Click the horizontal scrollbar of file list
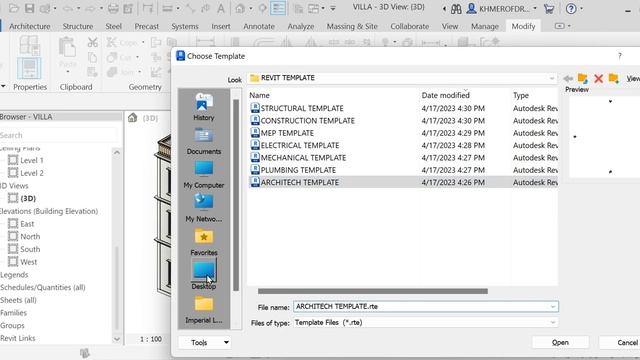640x360 pixels. pos(373,291)
